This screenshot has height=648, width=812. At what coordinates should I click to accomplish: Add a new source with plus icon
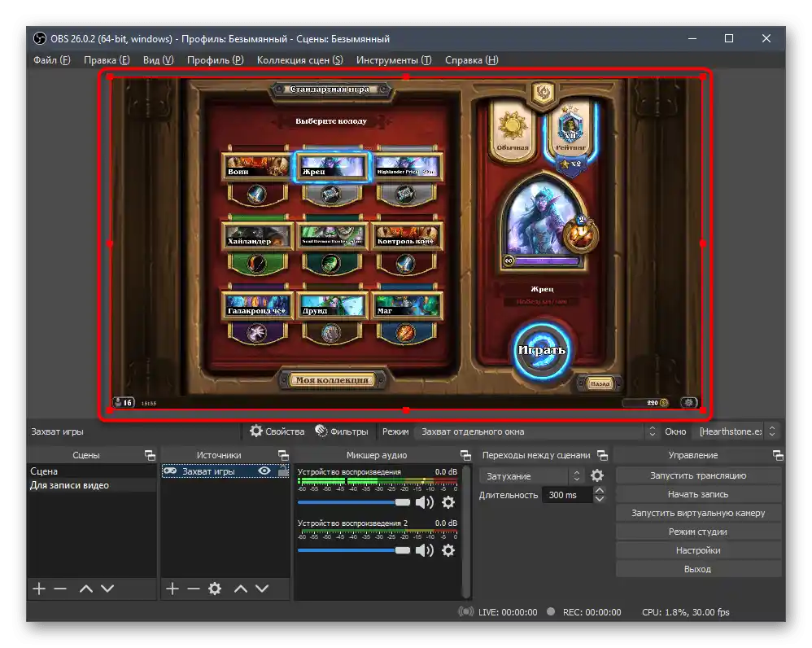(x=172, y=589)
